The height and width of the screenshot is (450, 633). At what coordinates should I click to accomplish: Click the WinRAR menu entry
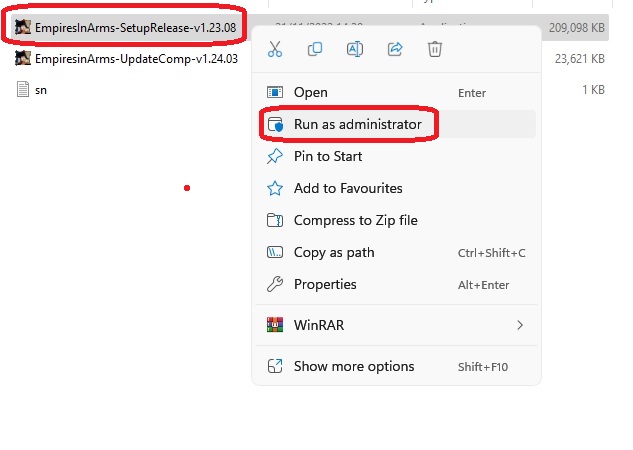tap(396, 325)
